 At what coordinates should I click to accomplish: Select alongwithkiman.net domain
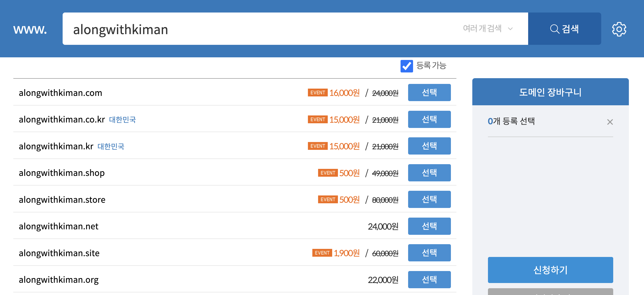(429, 226)
